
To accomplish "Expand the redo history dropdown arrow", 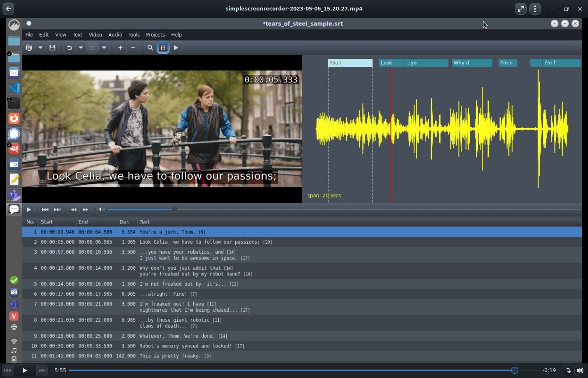I will 104,48.
